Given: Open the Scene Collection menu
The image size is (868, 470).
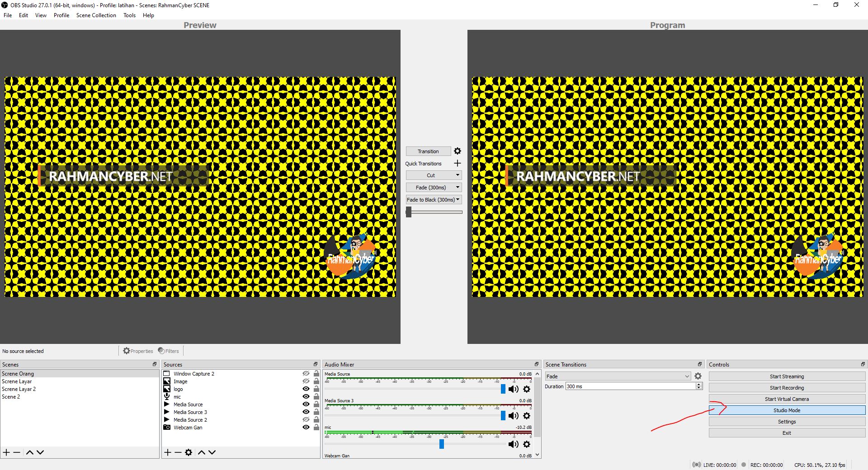Looking at the screenshot, I should (96, 15).
